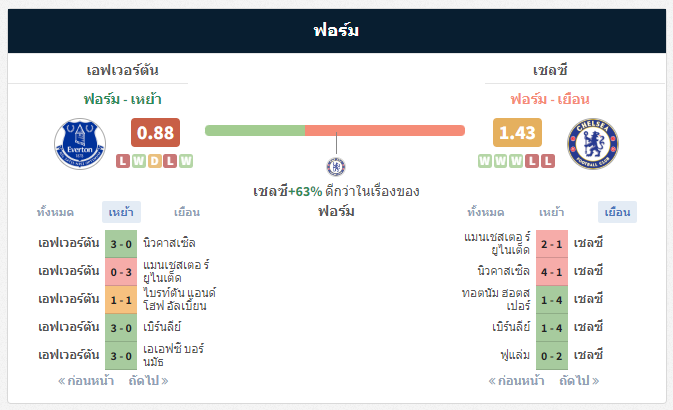
Task: Click the Everton club crest
Action: point(80,143)
